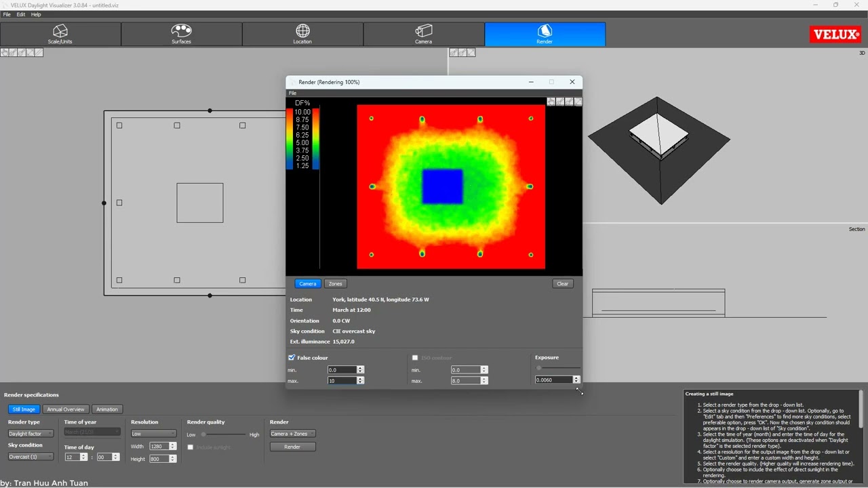Click the last icon in render image toolbar
This screenshot has width=868, height=488.
(578, 102)
